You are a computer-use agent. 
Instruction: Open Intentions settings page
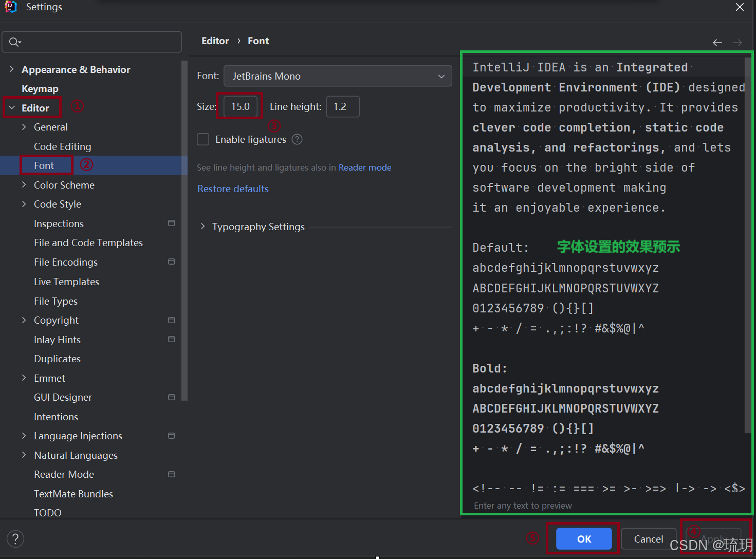(56, 417)
